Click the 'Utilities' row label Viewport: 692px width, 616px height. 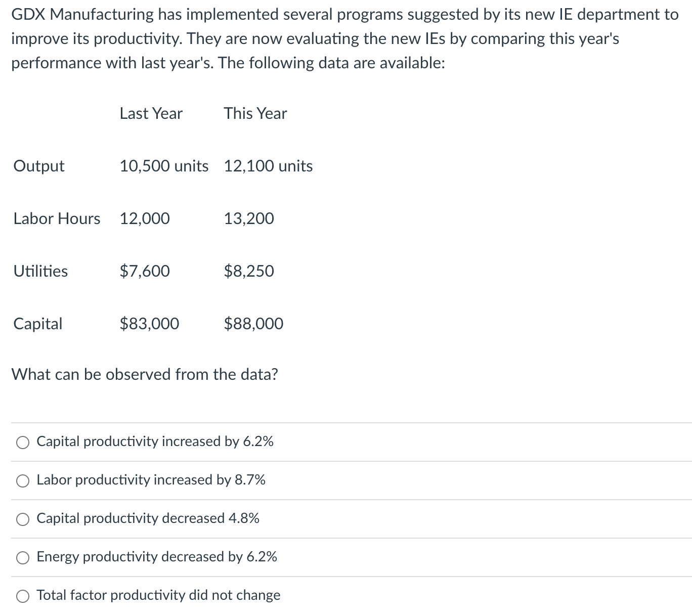click(x=40, y=272)
